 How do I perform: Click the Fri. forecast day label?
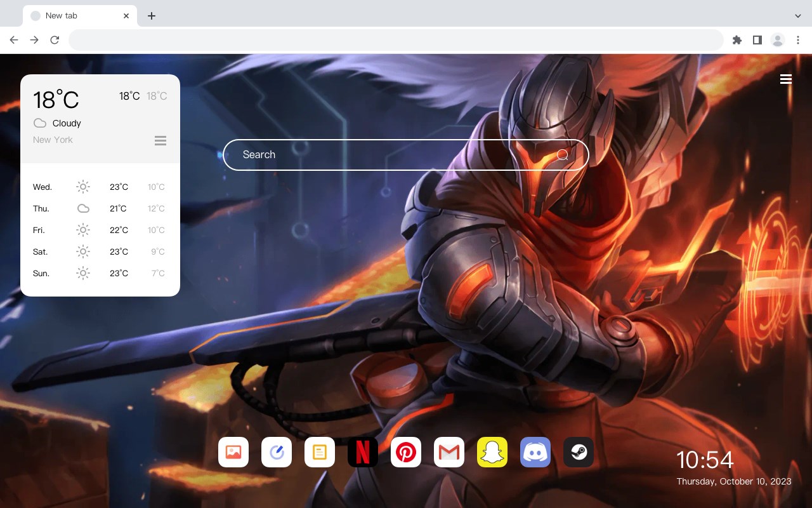[x=39, y=230]
